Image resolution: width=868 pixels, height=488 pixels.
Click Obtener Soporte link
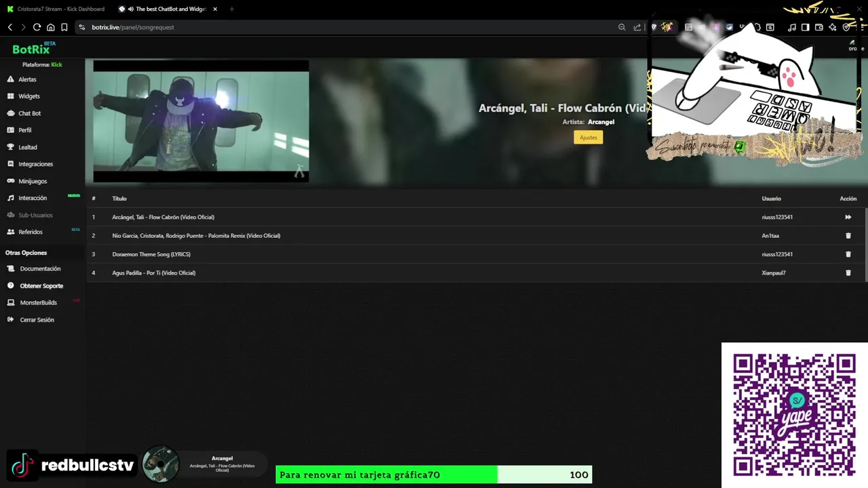coord(41,286)
